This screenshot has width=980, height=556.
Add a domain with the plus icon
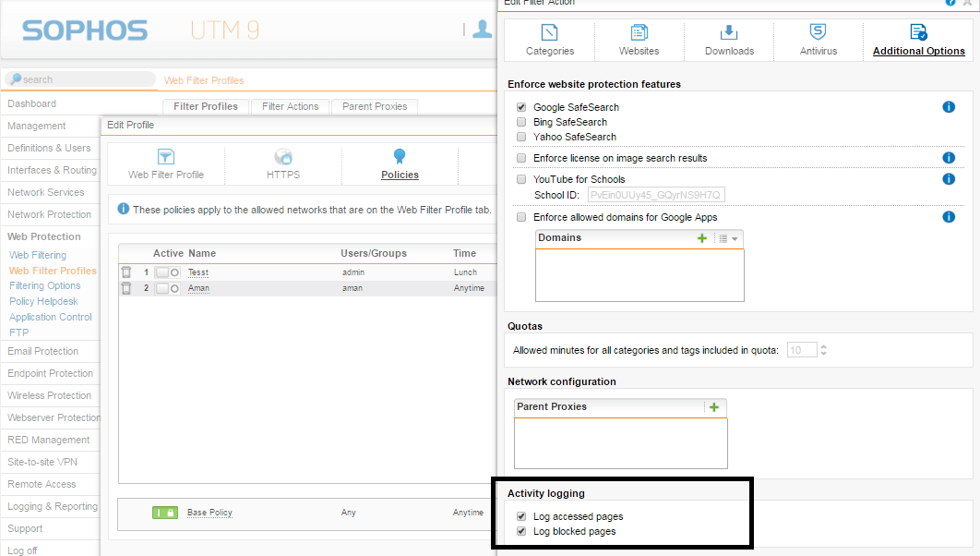pos(702,238)
